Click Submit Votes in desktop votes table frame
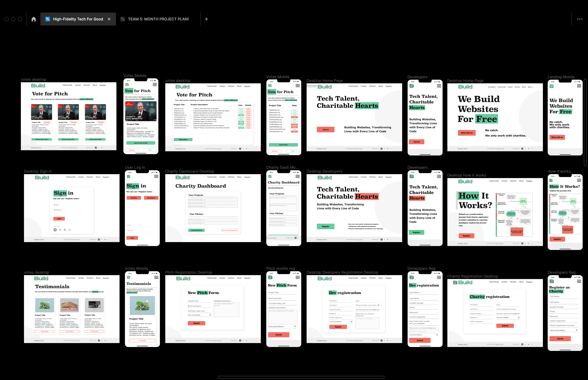Screen dimensions: 588x380 [x=183, y=139]
